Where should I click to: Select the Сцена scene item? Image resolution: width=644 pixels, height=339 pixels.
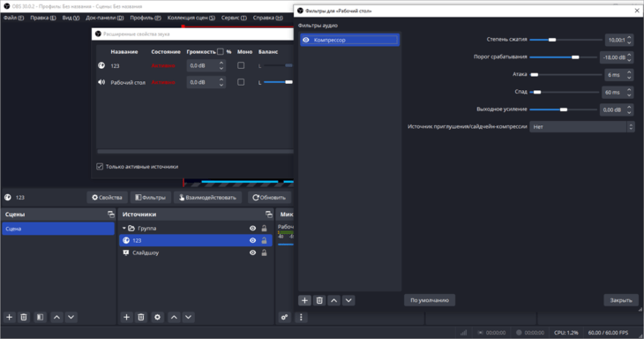[x=58, y=229]
